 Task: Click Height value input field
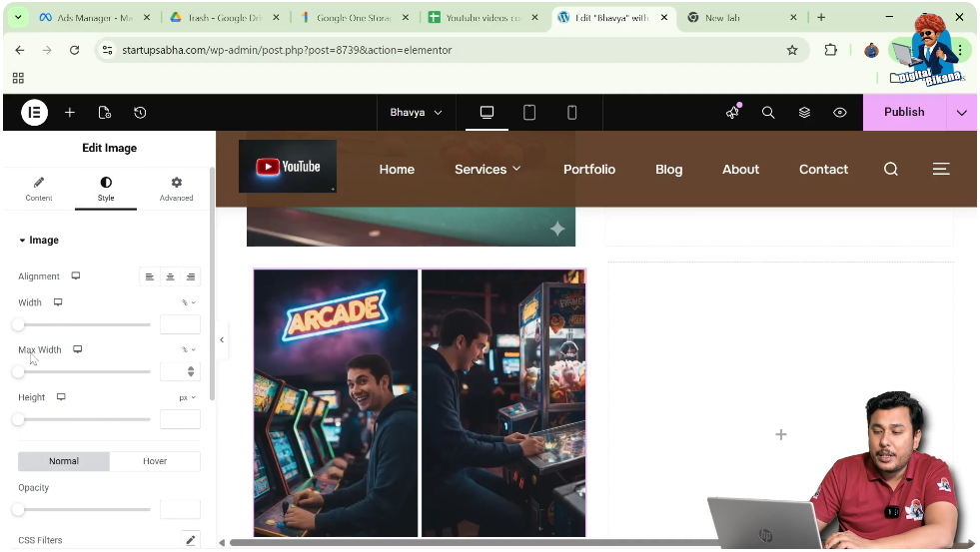tap(180, 419)
